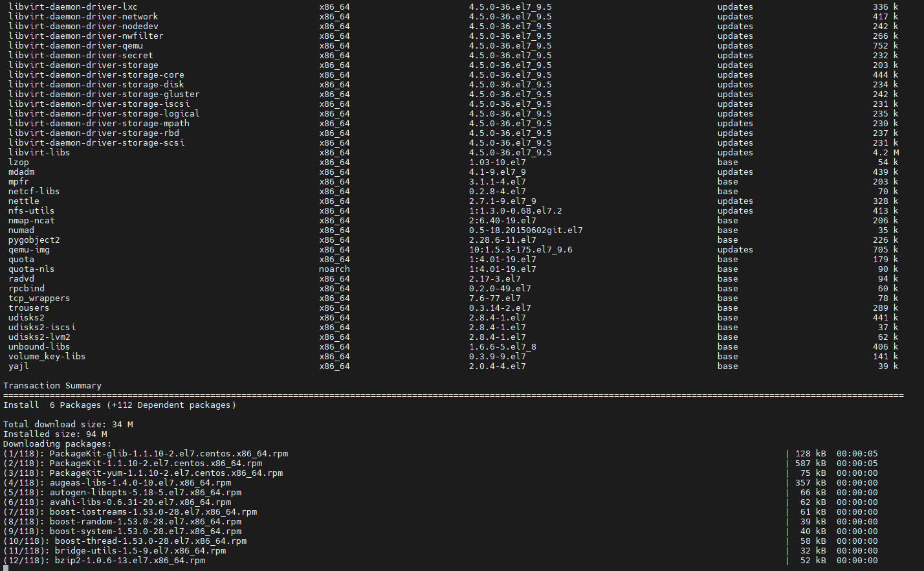Click the qemu-img package name
This screenshot has width=924, height=571.
pos(28,250)
